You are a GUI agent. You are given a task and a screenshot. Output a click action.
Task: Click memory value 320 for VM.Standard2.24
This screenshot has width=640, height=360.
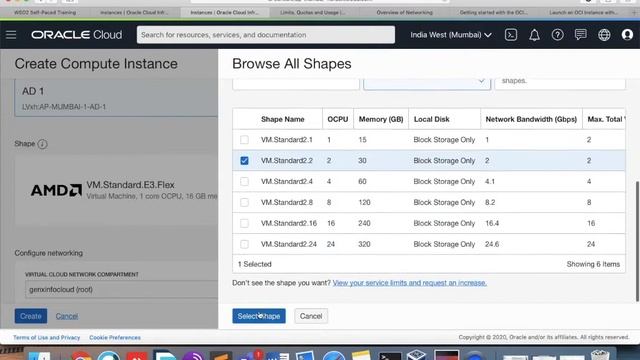click(x=364, y=244)
